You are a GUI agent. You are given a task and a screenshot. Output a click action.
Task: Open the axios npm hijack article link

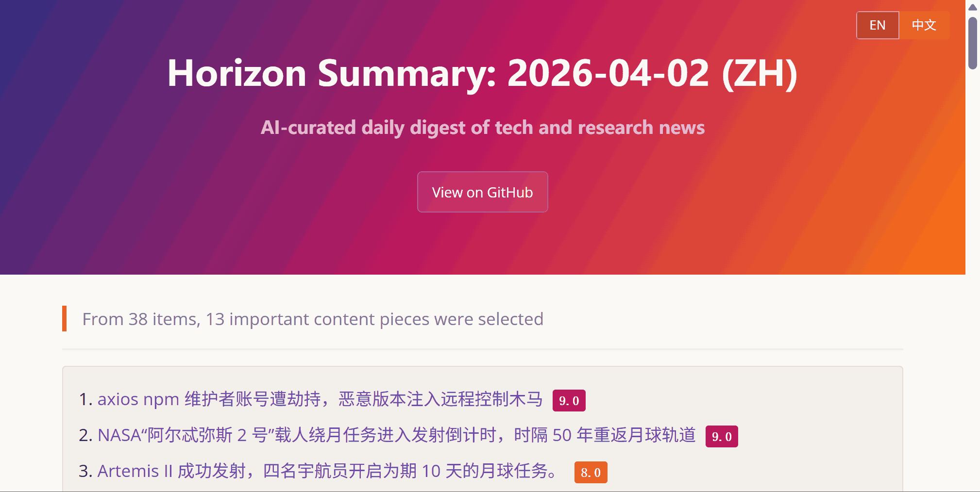pyautogui.click(x=320, y=399)
